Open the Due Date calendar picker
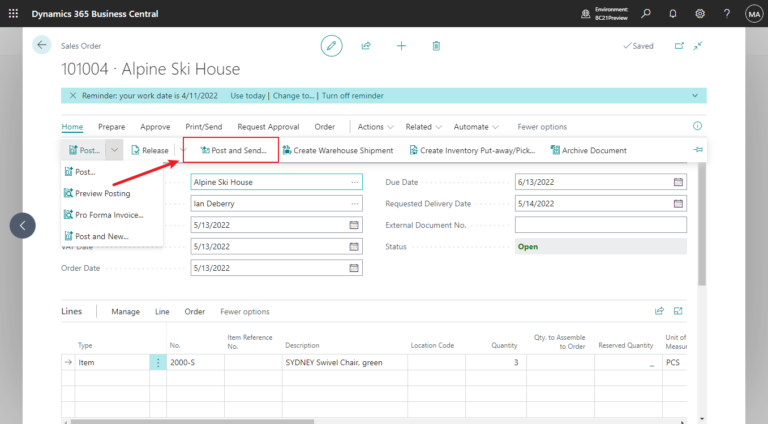 pyautogui.click(x=679, y=182)
